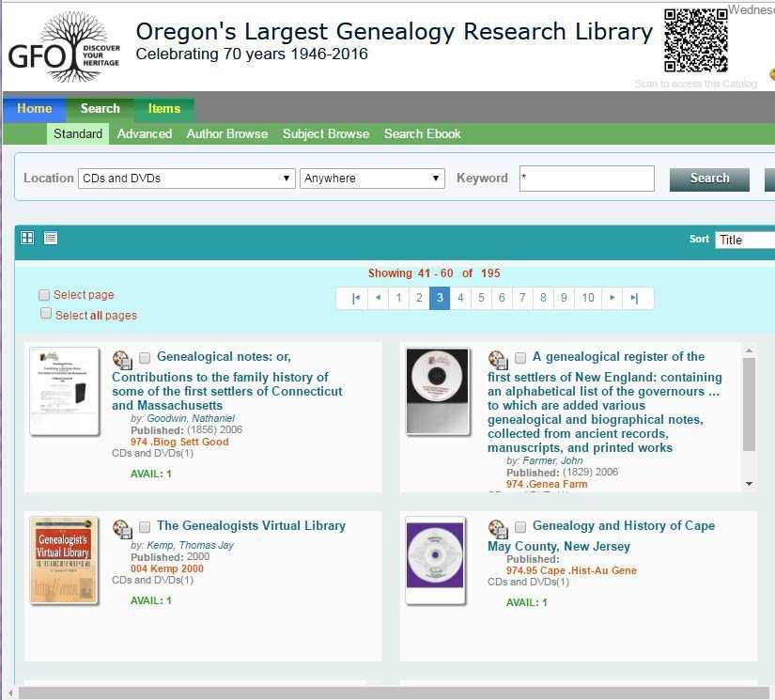This screenshot has height=700, width=775.
Task: Enable the Select page checkbox
Action: point(45,295)
